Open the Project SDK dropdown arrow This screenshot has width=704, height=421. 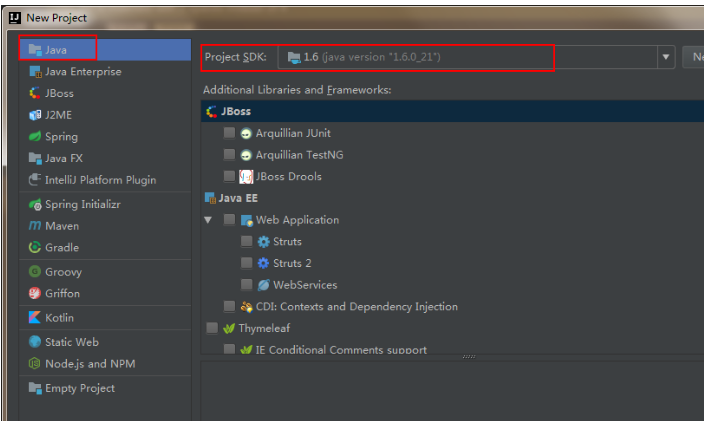666,57
